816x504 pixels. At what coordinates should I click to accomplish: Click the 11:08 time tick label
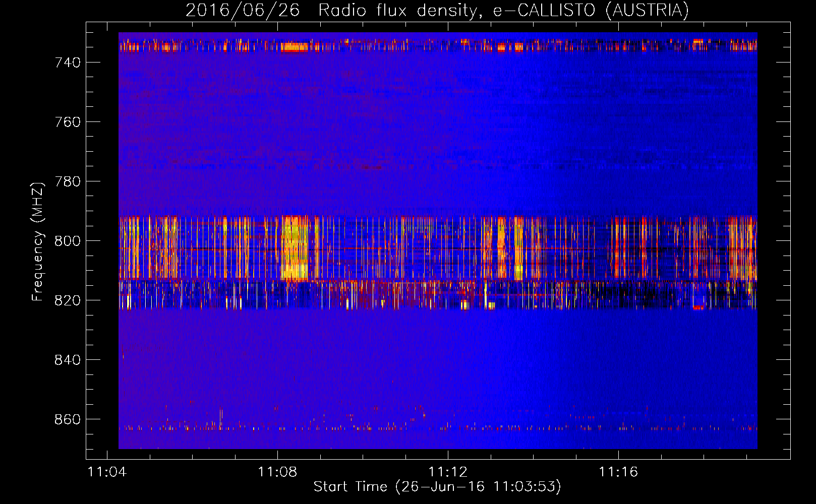(277, 472)
